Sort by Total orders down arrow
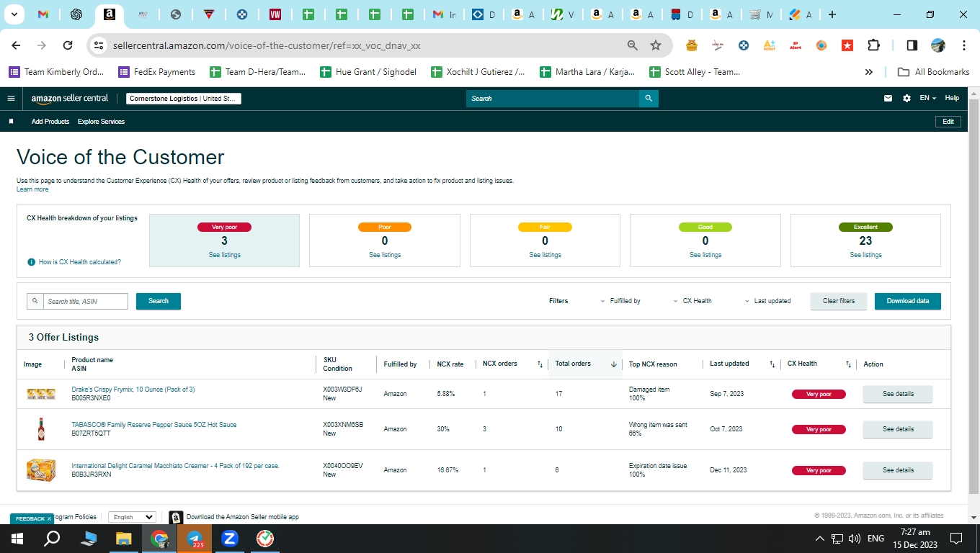The image size is (980, 553). click(614, 364)
